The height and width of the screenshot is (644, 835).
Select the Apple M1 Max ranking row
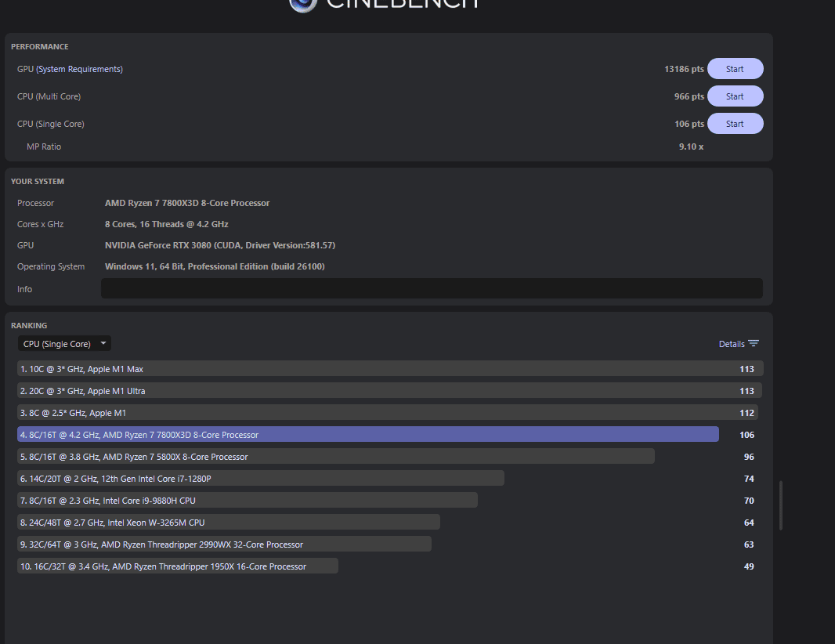click(x=390, y=368)
